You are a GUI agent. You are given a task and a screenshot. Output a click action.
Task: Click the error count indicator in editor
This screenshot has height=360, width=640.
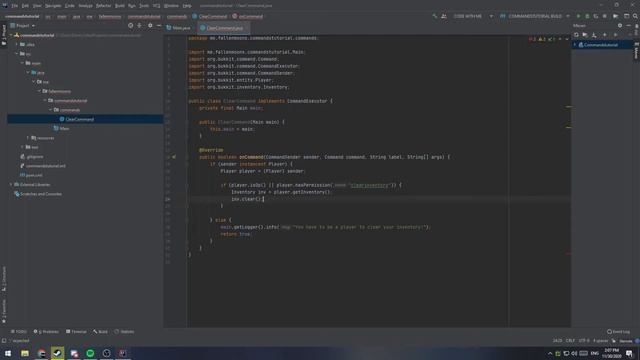[532, 39]
